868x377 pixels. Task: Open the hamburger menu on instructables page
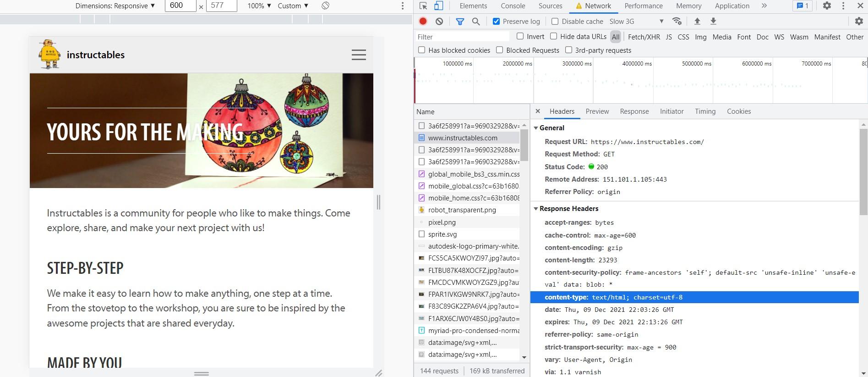(359, 55)
